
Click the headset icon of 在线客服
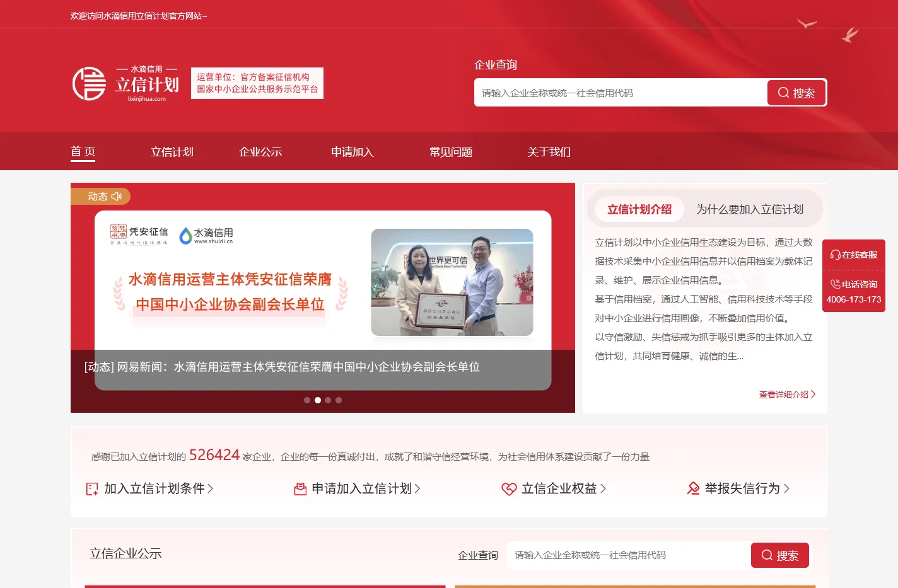[x=835, y=255]
